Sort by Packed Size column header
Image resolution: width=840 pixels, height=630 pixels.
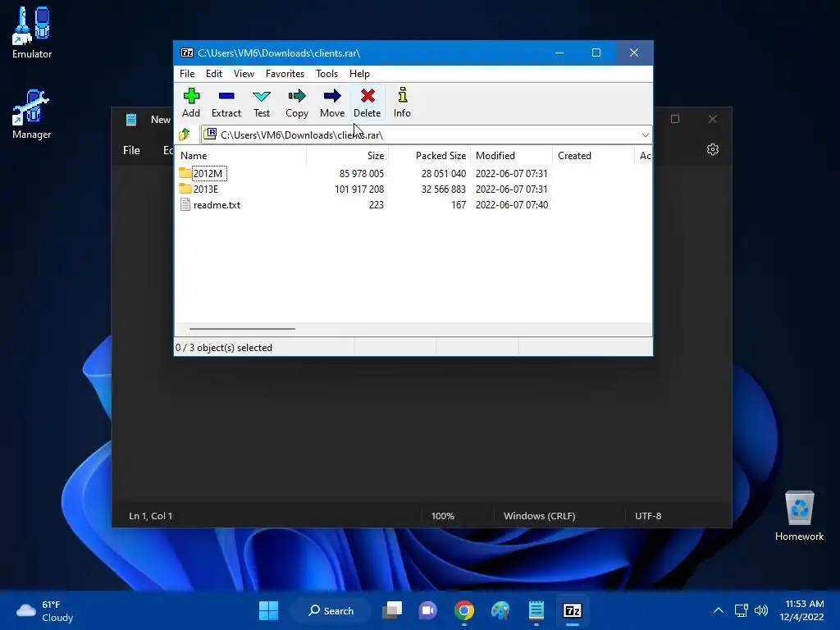point(429,155)
